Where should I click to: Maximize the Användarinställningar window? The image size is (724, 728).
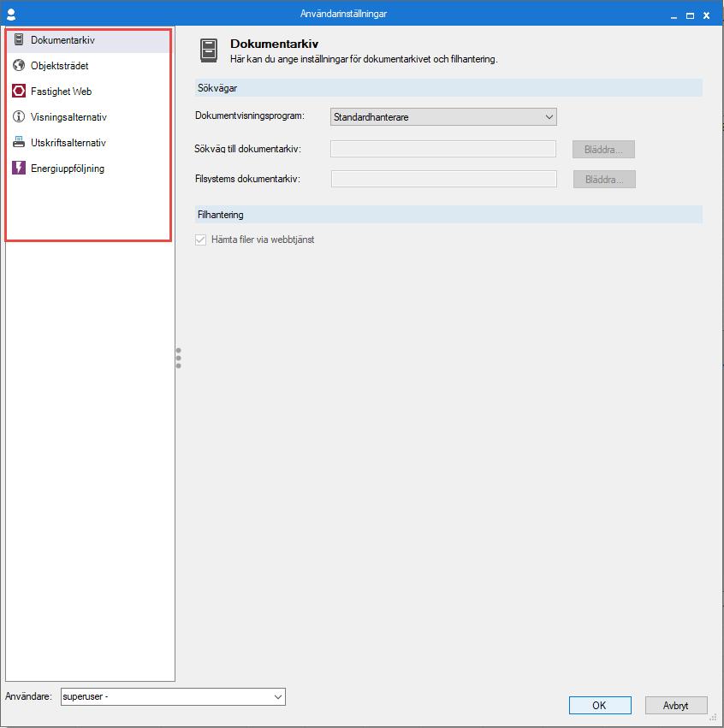[690, 15]
